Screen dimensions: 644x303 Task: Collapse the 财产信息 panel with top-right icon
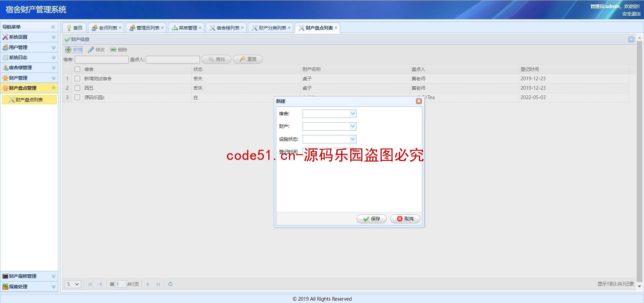point(631,39)
